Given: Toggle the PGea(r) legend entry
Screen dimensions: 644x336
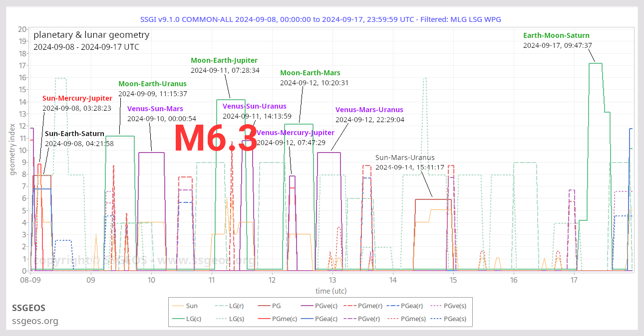Looking at the screenshot, I should [411, 306].
